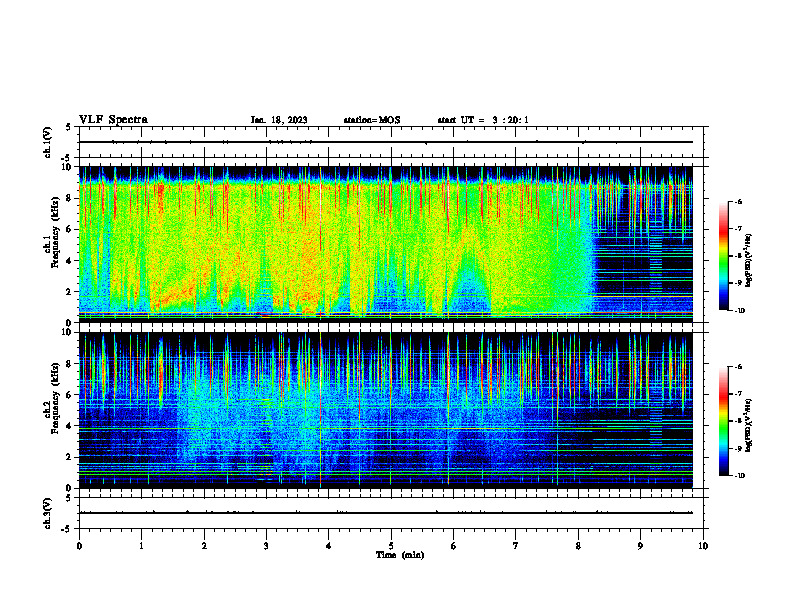Click the "4" tick on ch.2 frequency axis
The height and width of the screenshot is (612, 792).
[x=70, y=426]
